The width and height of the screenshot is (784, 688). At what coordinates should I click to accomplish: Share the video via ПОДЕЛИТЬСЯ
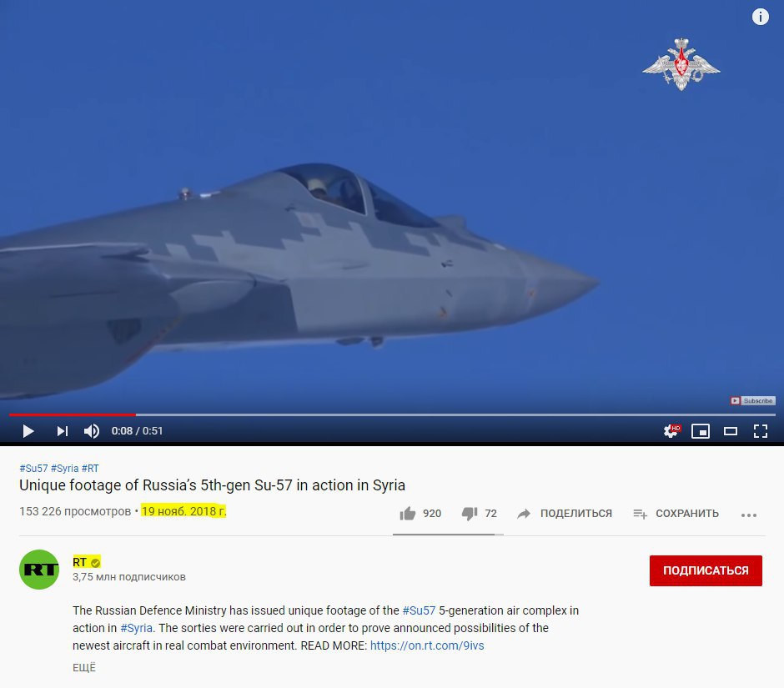point(565,514)
